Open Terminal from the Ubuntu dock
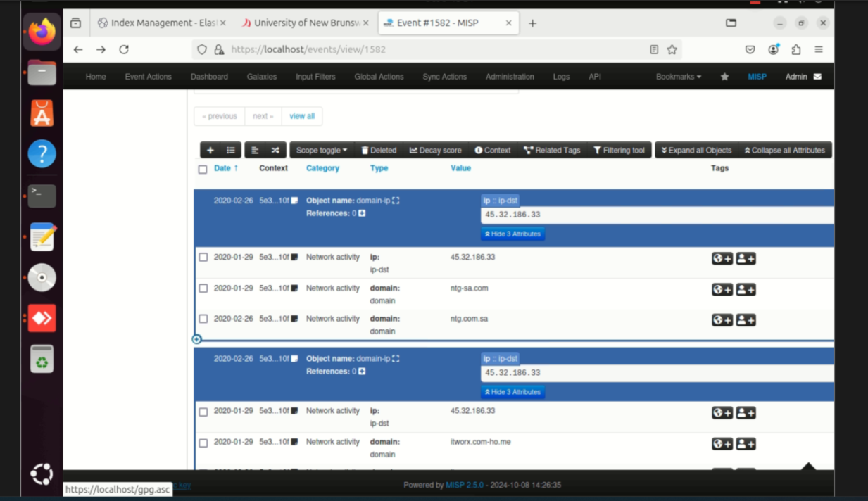 pos(42,196)
